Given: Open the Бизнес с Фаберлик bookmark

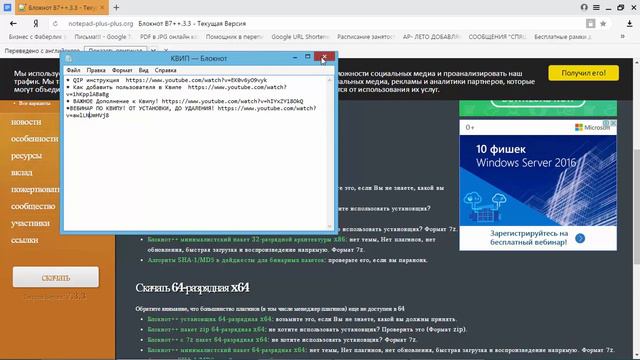Looking at the screenshot, I should point(36,37).
